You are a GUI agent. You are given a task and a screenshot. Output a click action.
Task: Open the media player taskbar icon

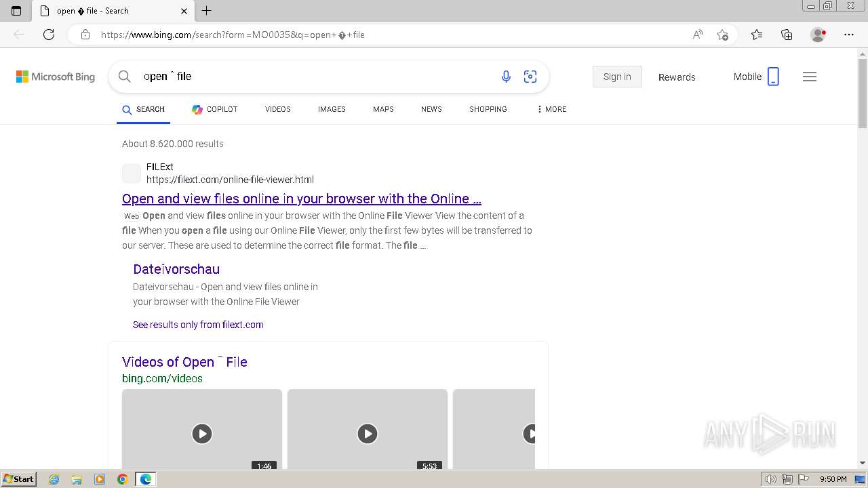(x=100, y=479)
